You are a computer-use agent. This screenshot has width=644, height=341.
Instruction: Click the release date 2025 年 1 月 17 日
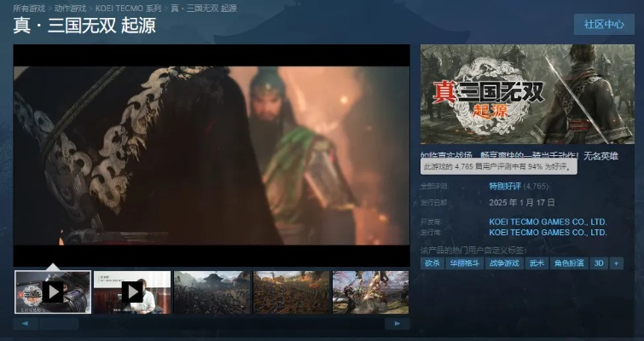(x=522, y=203)
